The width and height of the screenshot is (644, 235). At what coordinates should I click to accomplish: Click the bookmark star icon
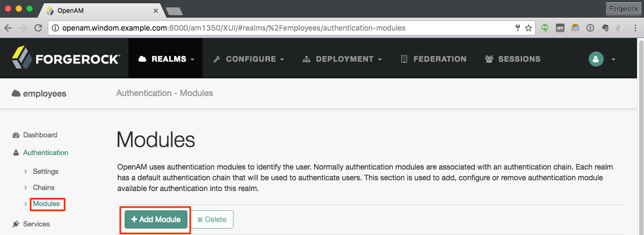pyautogui.click(x=529, y=28)
